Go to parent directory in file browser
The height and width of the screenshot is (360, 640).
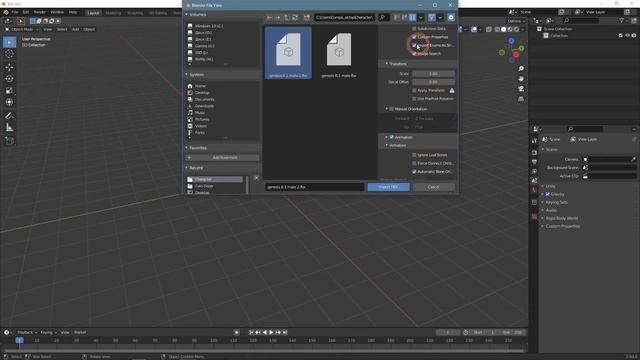[287, 18]
